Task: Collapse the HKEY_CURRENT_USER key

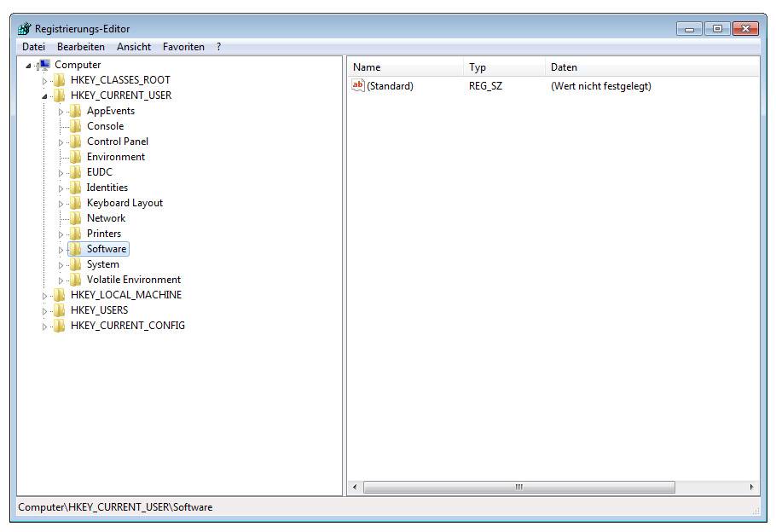Action: [44, 96]
